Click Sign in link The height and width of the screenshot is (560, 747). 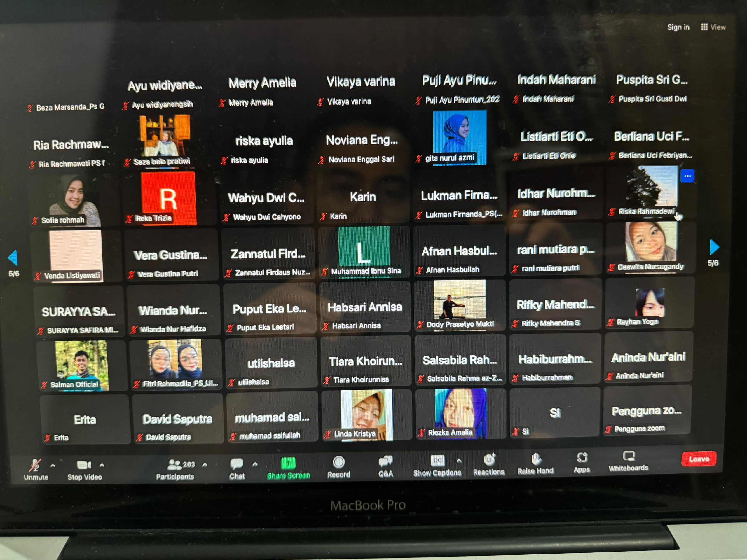click(678, 27)
